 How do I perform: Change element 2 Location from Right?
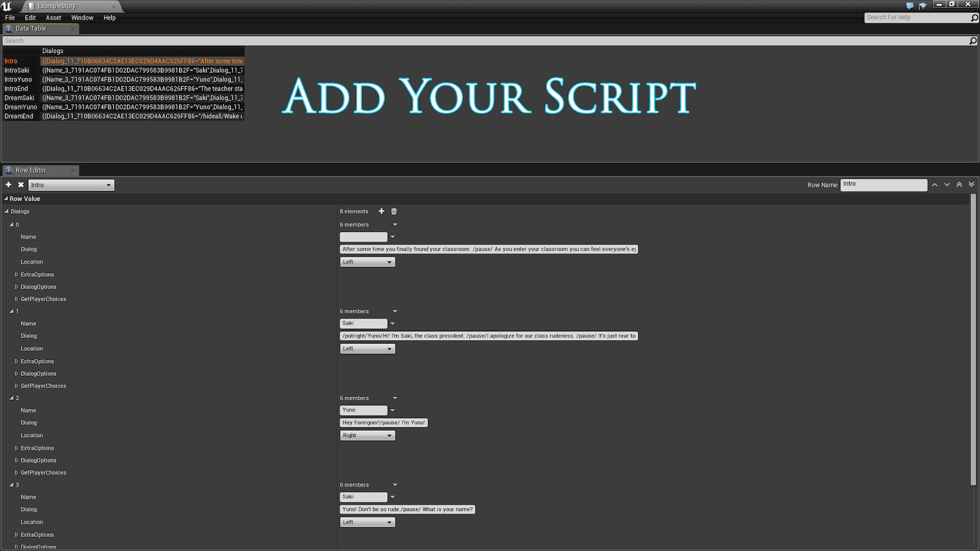[367, 435]
